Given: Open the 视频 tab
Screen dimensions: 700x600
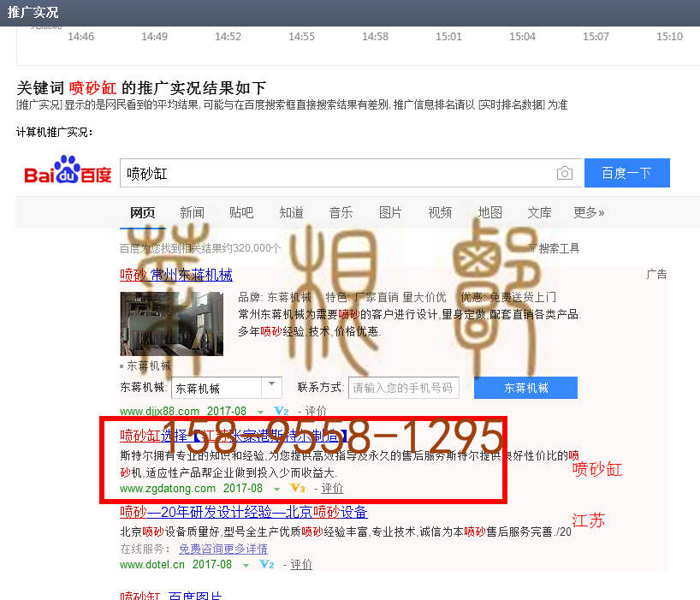Looking at the screenshot, I should [x=440, y=212].
